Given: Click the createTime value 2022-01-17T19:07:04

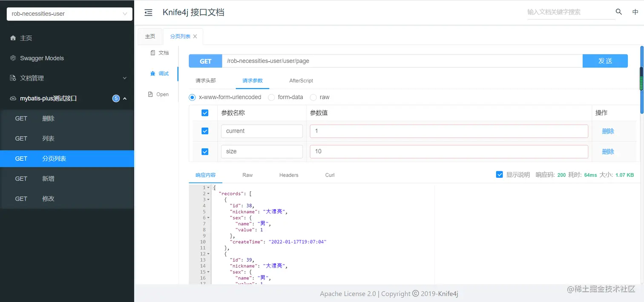Looking at the screenshot, I should click(297, 242).
